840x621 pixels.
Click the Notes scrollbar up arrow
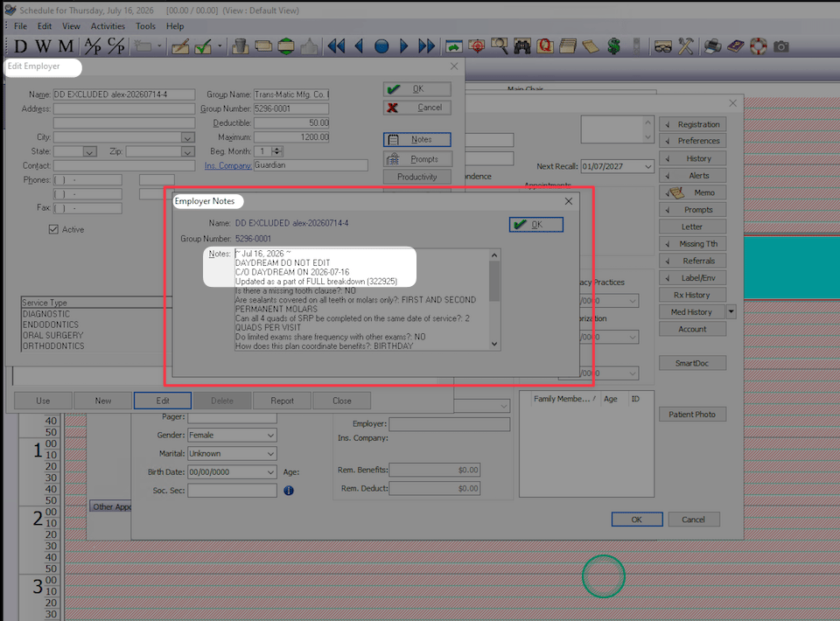pos(493,255)
